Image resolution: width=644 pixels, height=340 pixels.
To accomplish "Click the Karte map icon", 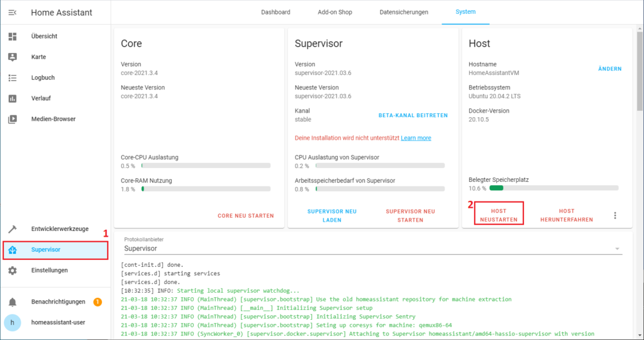I will point(13,57).
